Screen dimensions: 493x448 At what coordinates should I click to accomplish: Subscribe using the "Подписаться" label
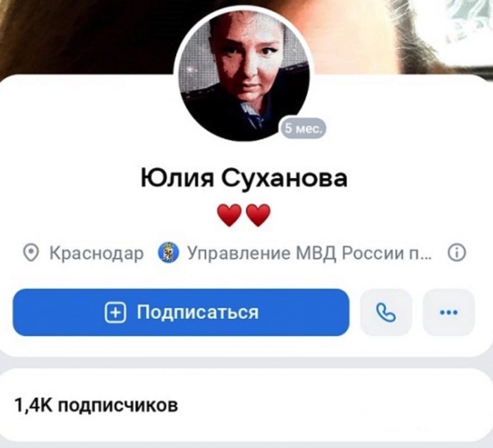(x=198, y=312)
